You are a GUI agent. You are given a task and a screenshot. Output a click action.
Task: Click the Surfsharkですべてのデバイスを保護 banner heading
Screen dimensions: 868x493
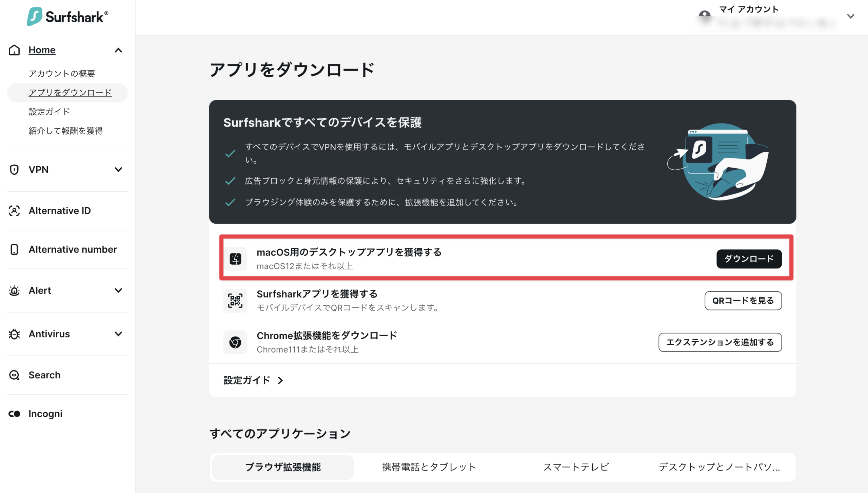322,122
